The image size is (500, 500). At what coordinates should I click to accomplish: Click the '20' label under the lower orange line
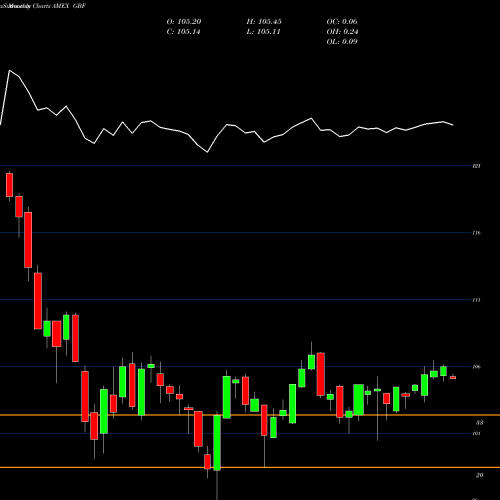[x=479, y=475]
